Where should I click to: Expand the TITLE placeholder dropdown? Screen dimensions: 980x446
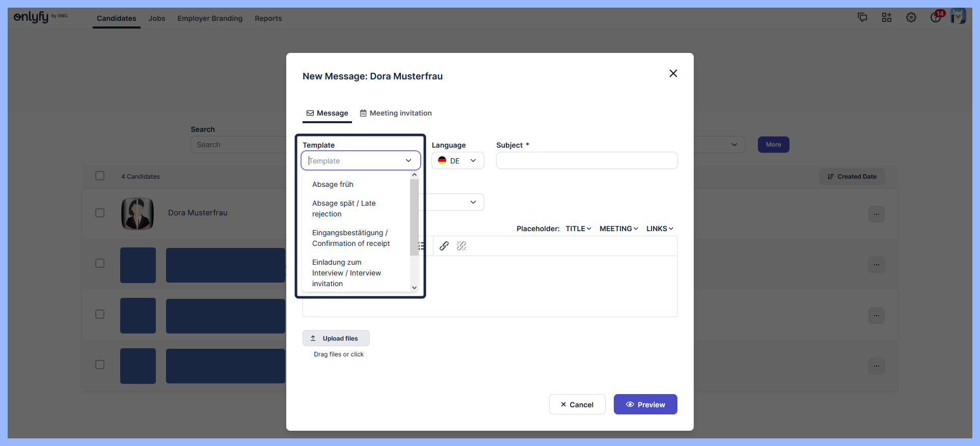(578, 229)
